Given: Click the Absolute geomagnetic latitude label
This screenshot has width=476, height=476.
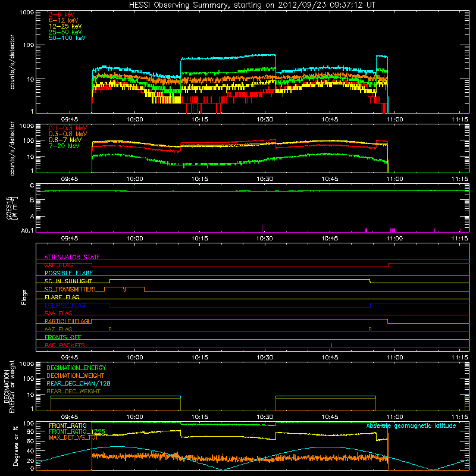Looking at the screenshot, I should click(x=411, y=426).
